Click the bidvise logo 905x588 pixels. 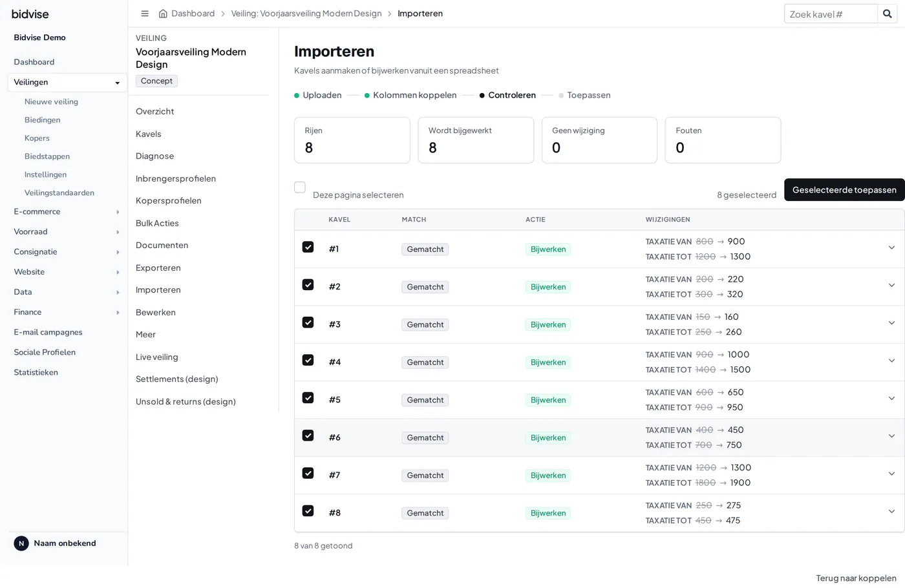30,14
